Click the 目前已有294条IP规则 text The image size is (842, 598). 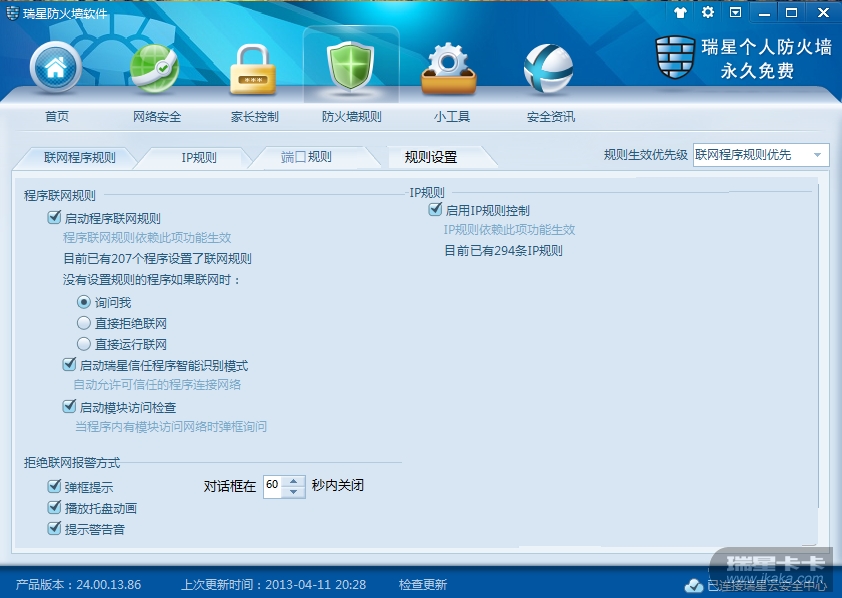503,251
